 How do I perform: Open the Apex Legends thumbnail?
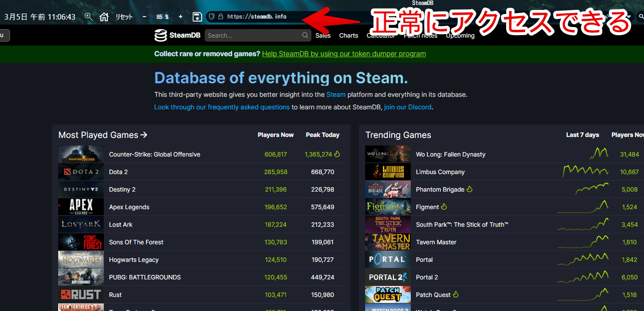tap(81, 207)
